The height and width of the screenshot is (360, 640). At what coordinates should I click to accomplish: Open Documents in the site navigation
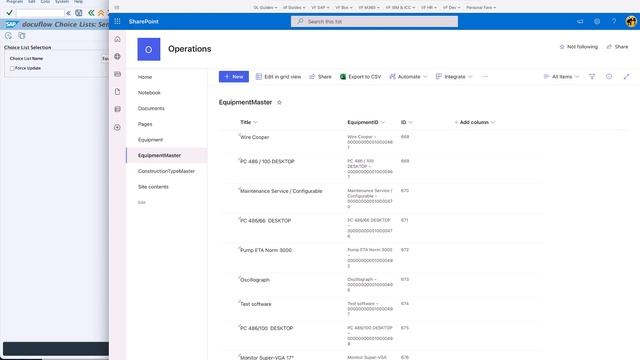(x=151, y=109)
